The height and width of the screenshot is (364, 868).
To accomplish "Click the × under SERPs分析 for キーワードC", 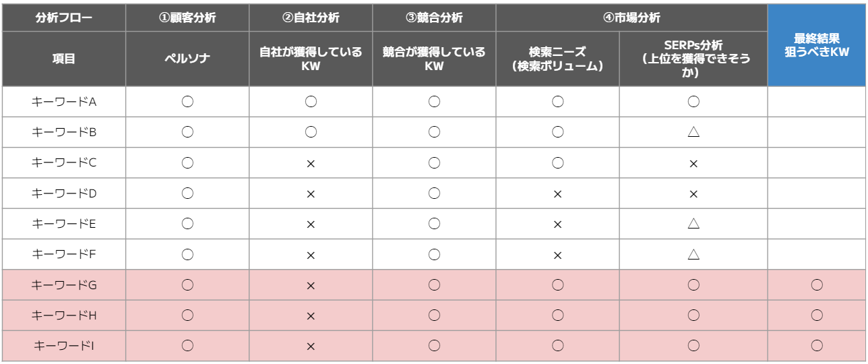I will pos(693,163).
